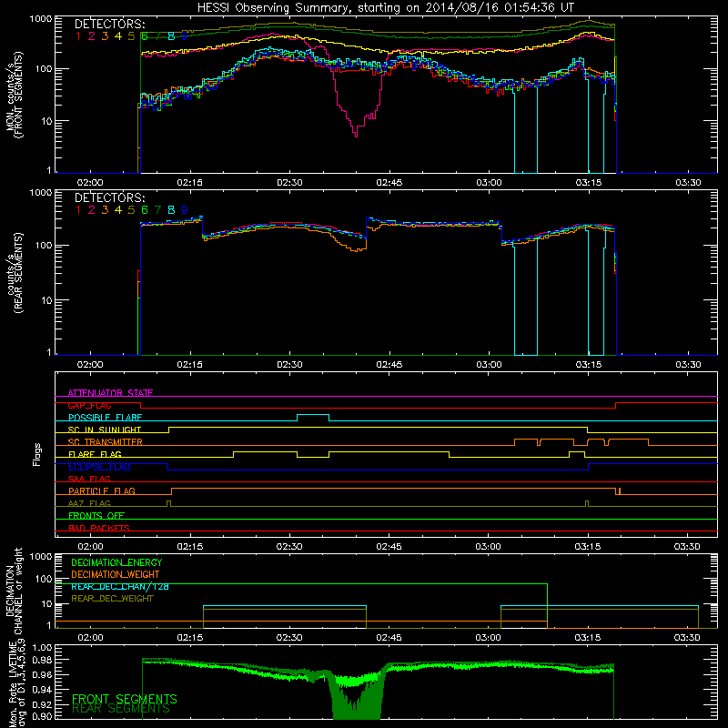Select red detector 1 in front segments legend
728x728 pixels.
[x=78, y=36]
